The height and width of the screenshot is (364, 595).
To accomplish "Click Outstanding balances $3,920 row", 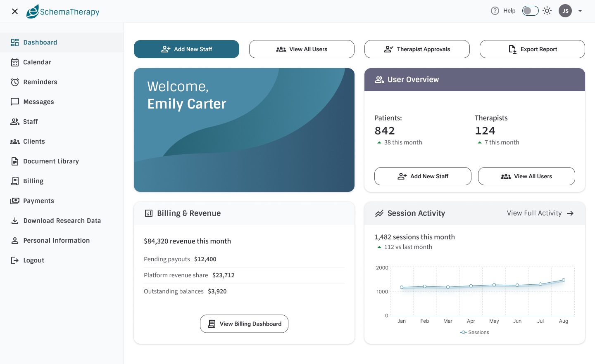I will pyautogui.click(x=244, y=291).
